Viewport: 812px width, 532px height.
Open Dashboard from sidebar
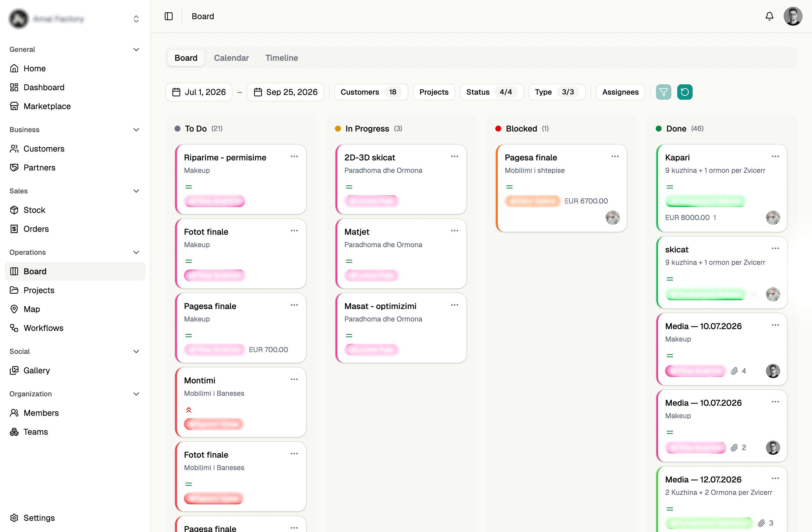[75, 87]
